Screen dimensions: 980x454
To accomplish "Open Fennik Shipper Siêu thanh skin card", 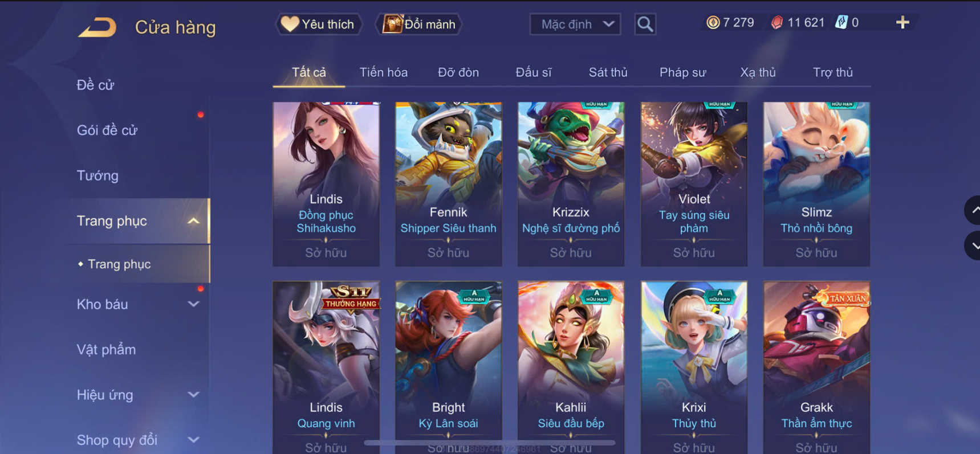I will (x=449, y=184).
